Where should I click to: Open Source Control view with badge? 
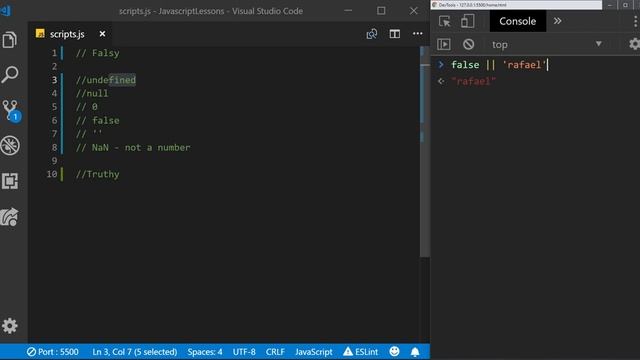click(x=11, y=110)
